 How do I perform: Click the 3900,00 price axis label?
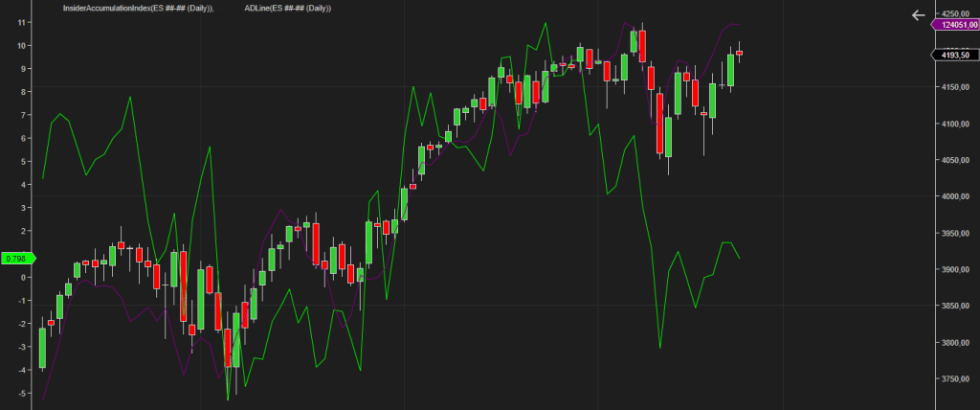(956, 270)
